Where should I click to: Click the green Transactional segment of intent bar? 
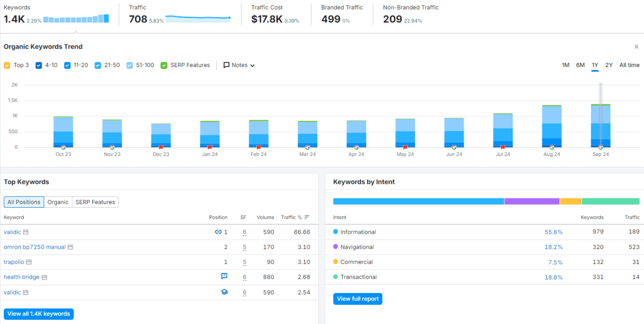pyautogui.click(x=610, y=201)
